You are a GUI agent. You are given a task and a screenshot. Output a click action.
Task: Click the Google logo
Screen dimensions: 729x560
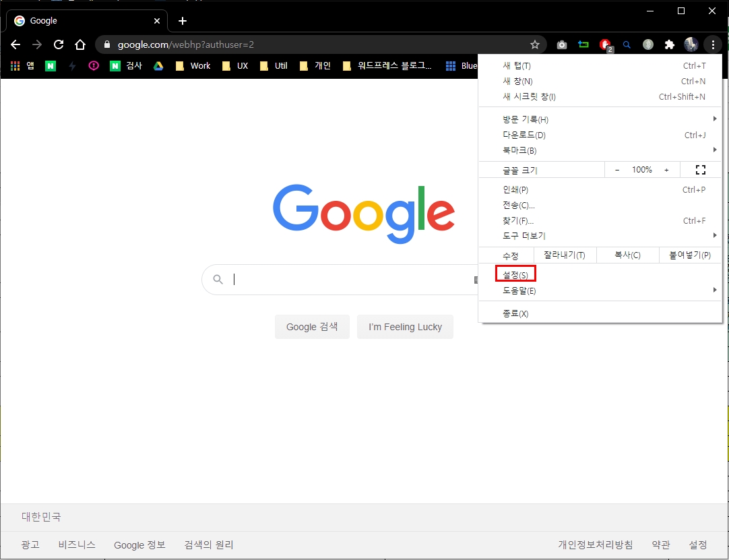(364, 214)
